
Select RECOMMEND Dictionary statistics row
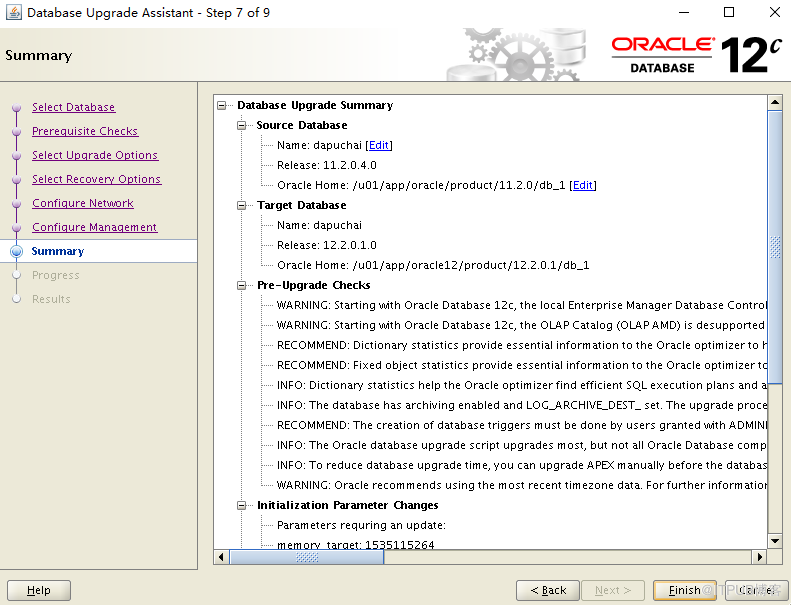point(522,345)
